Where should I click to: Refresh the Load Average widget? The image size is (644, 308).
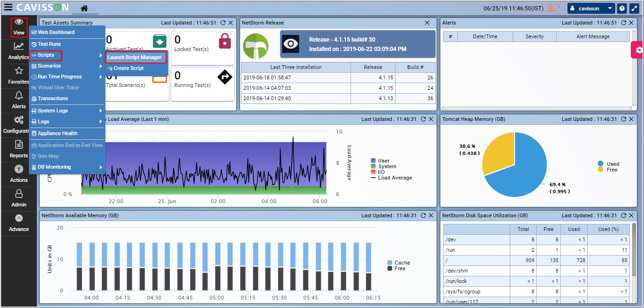tap(423, 119)
